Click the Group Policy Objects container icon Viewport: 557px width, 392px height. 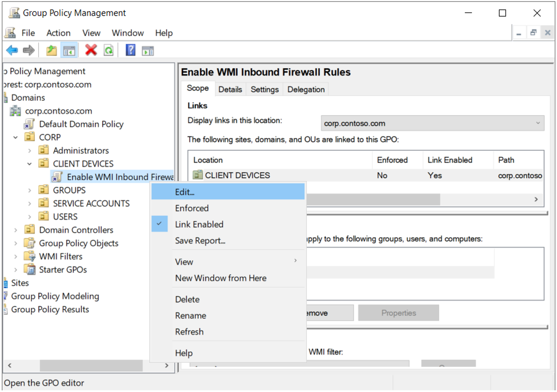tap(30, 243)
